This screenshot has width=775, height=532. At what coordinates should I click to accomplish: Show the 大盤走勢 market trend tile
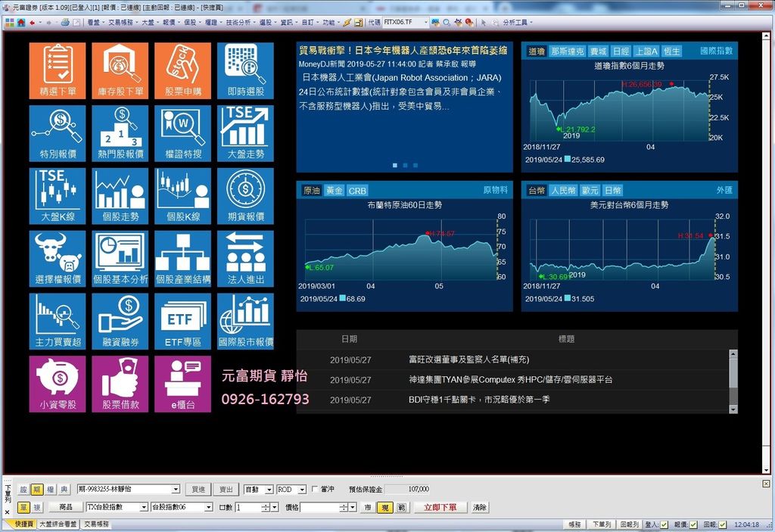coord(246,133)
